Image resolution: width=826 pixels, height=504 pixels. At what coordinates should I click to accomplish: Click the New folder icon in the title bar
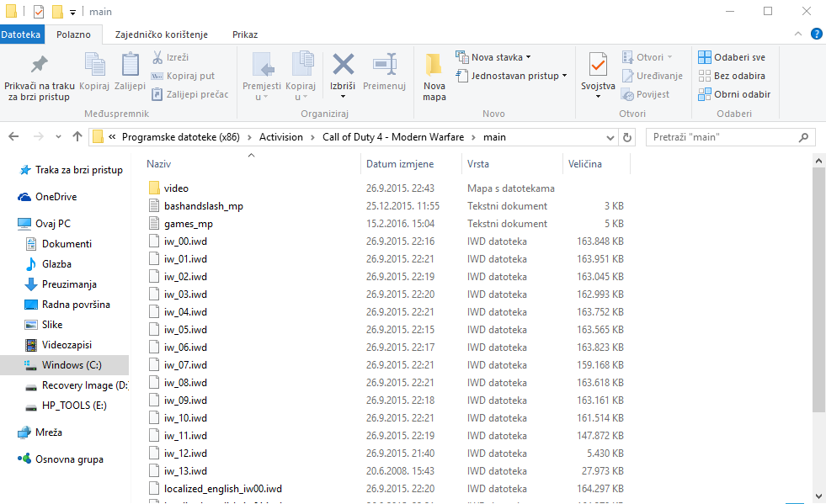pyautogui.click(x=57, y=12)
